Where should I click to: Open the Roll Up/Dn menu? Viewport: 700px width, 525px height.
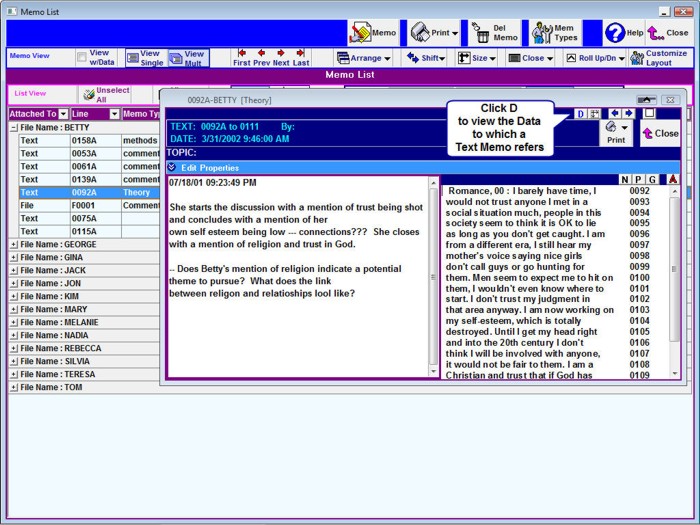pyautogui.click(x=594, y=58)
